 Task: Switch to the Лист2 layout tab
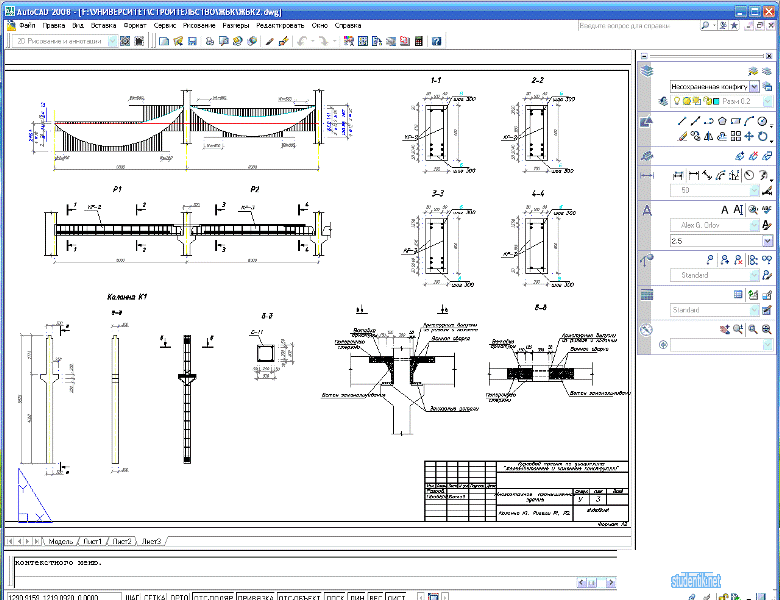point(122,541)
